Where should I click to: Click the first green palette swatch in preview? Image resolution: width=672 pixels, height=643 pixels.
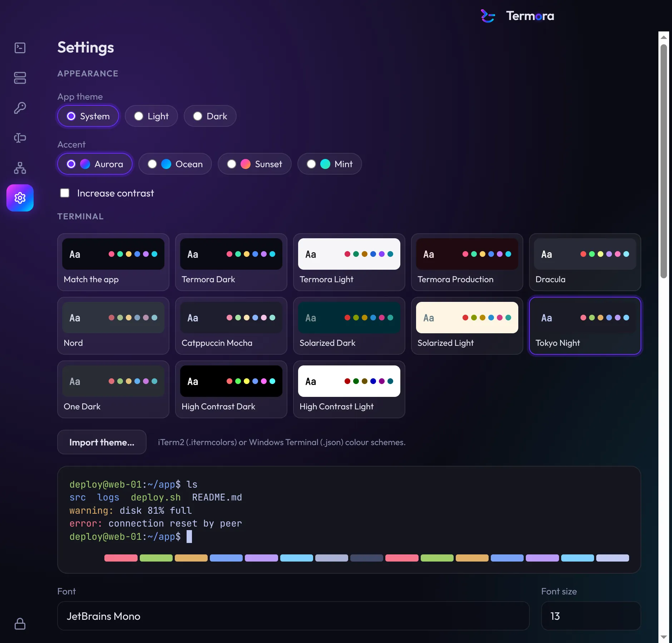pyautogui.click(x=156, y=558)
